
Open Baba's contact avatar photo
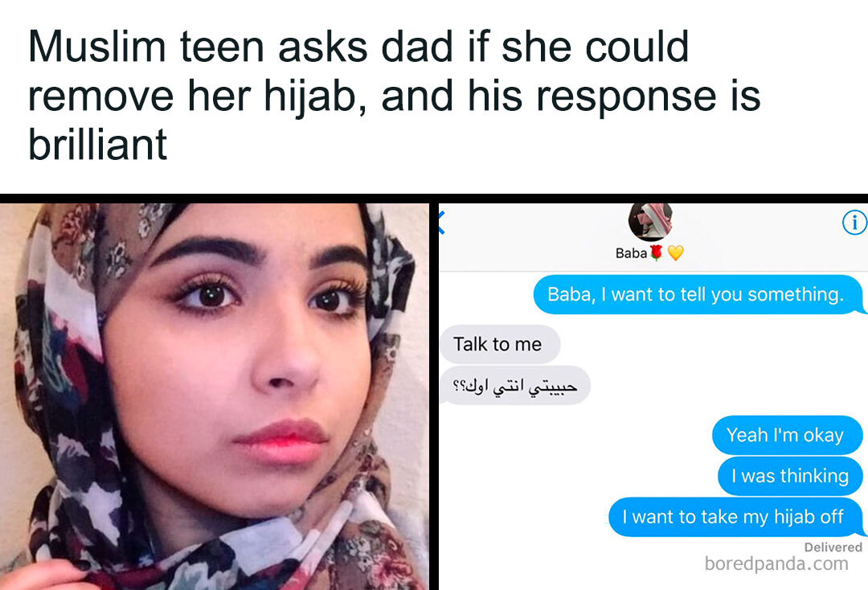coord(650,221)
